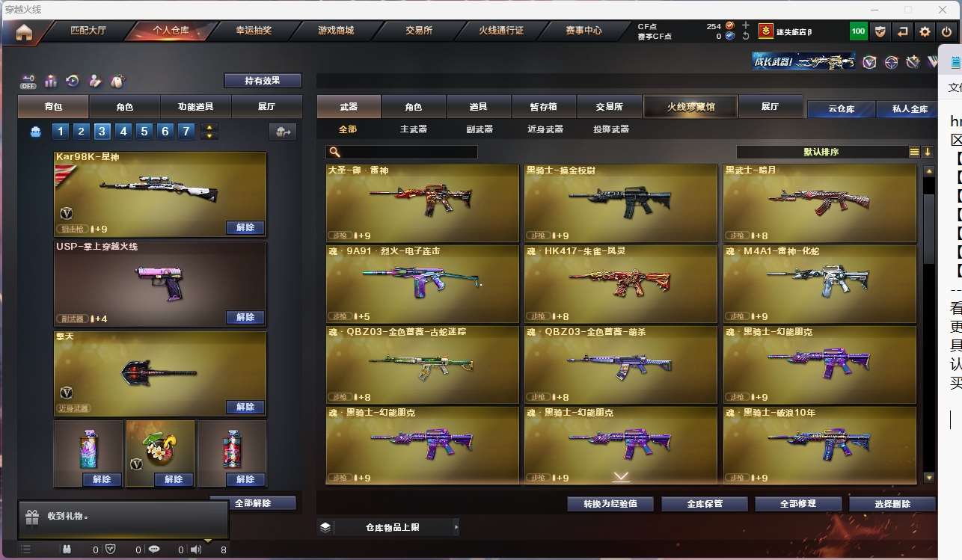
Task: Click the power exit icon
Action: point(947,31)
